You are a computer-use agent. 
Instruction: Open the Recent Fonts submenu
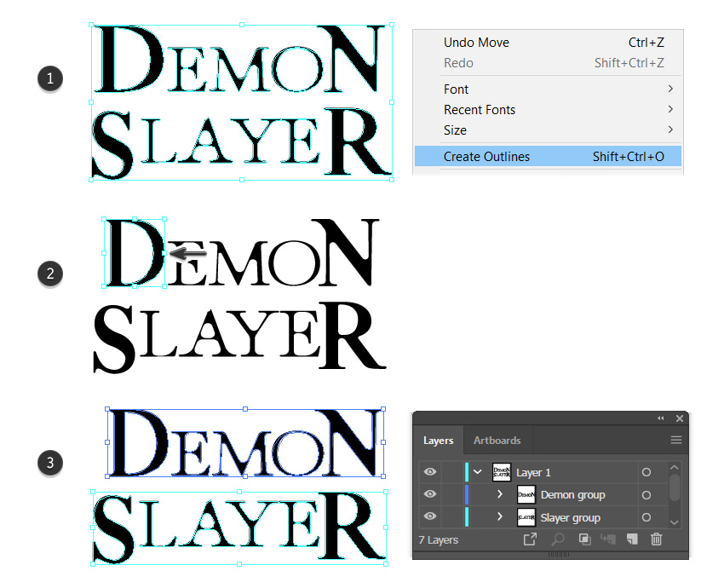(x=548, y=109)
